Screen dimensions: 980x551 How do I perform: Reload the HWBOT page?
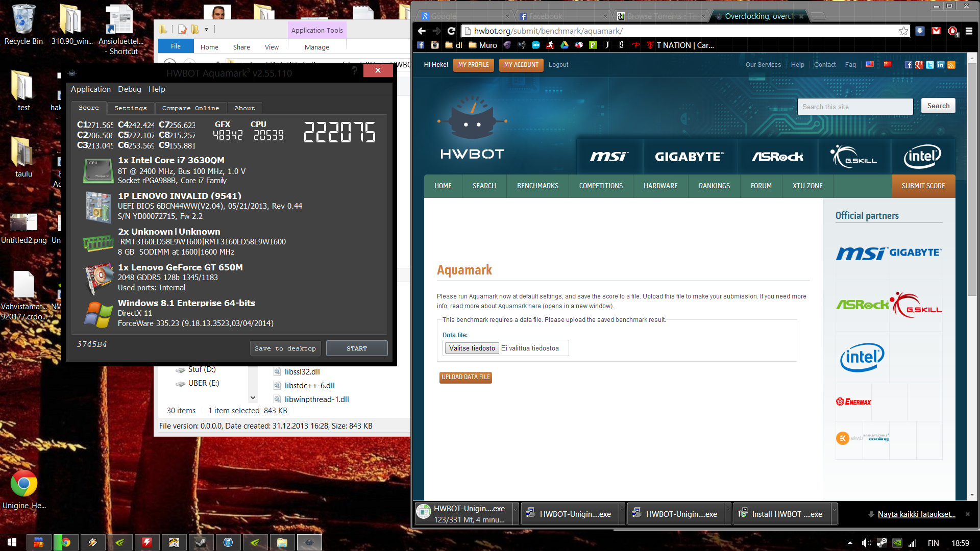pyautogui.click(x=451, y=31)
